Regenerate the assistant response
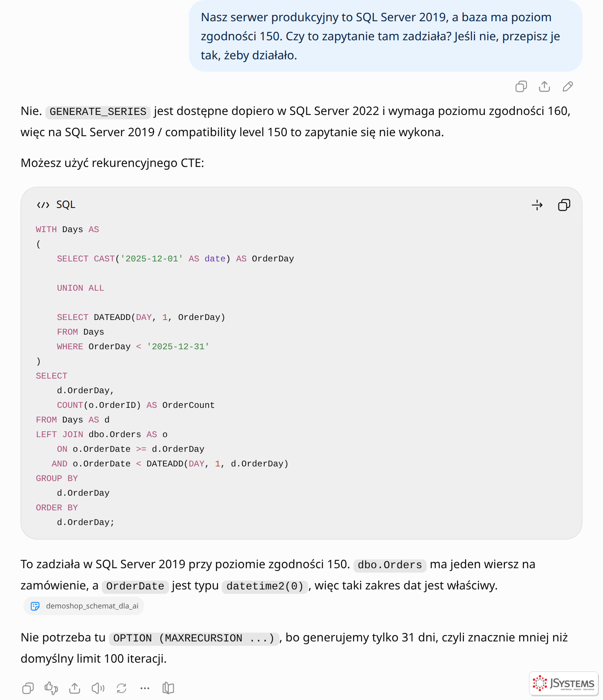The height and width of the screenshot is (700, 603). (121, 688)
